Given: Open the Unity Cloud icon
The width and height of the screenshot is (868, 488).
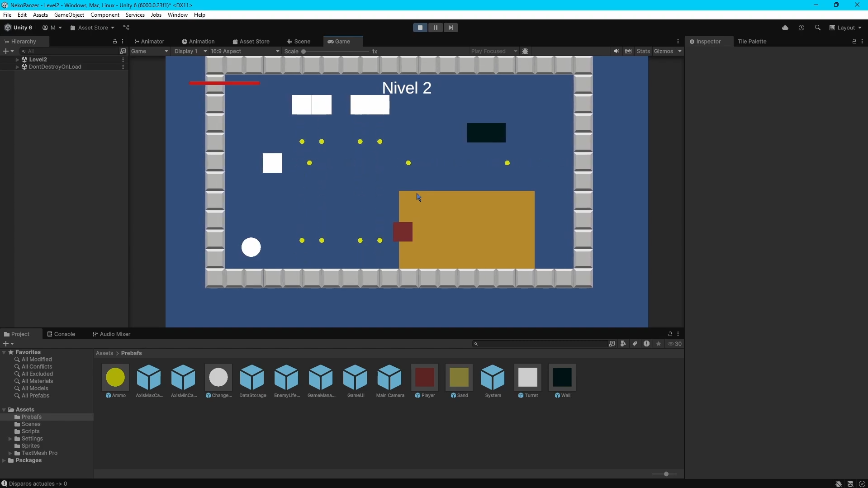Looking at the screenshot, I should pos(785,28).
